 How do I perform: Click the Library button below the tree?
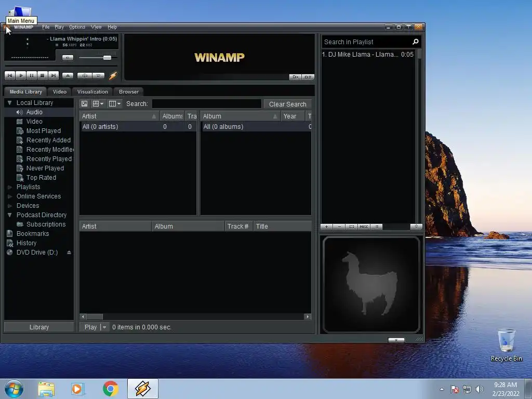pyautogui.click(x=39, y=327)
